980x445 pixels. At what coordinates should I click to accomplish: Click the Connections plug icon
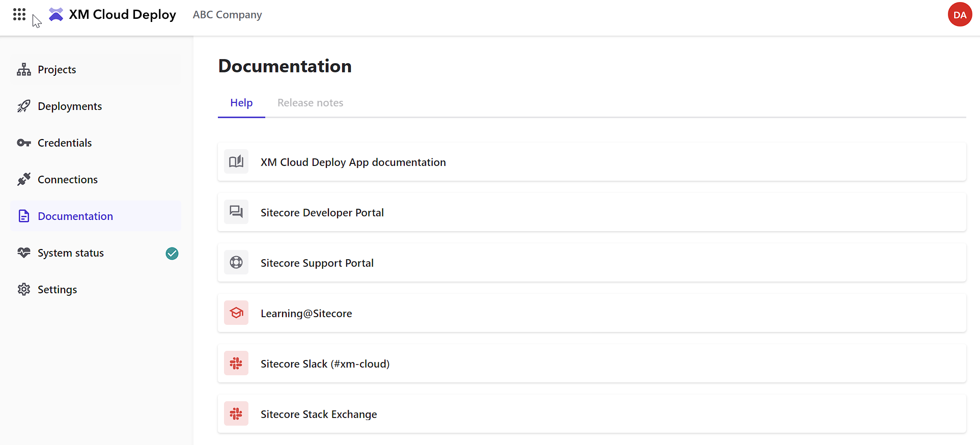pyautogui.click(x=24, y=180)
